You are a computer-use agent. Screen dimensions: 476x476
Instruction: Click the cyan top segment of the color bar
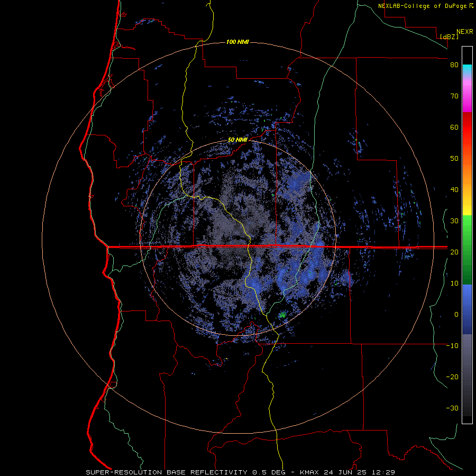click(x=467, y=70)
